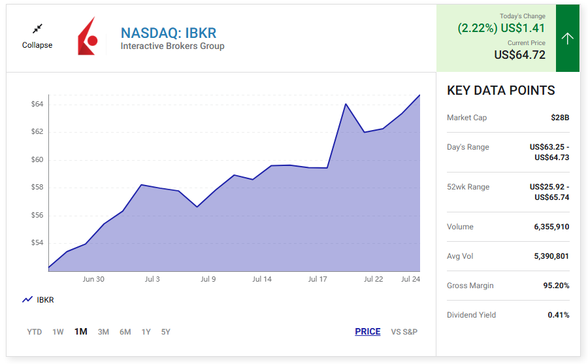Click the Interactive Brokers red logo

88,37
